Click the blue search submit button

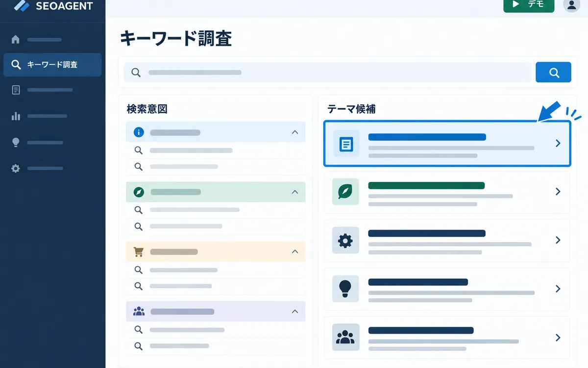click(x=554, y=72)
